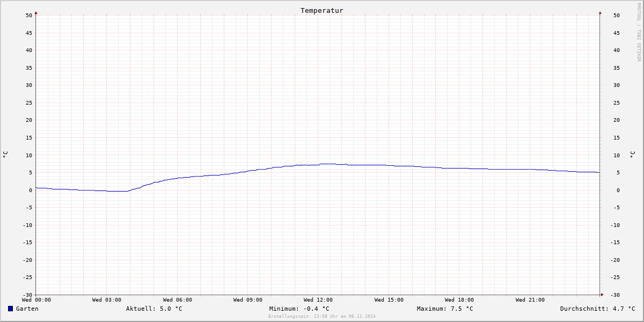Select the Durchschnitt: 4.7 °C value
644x322 pixels.
point(597,309)
